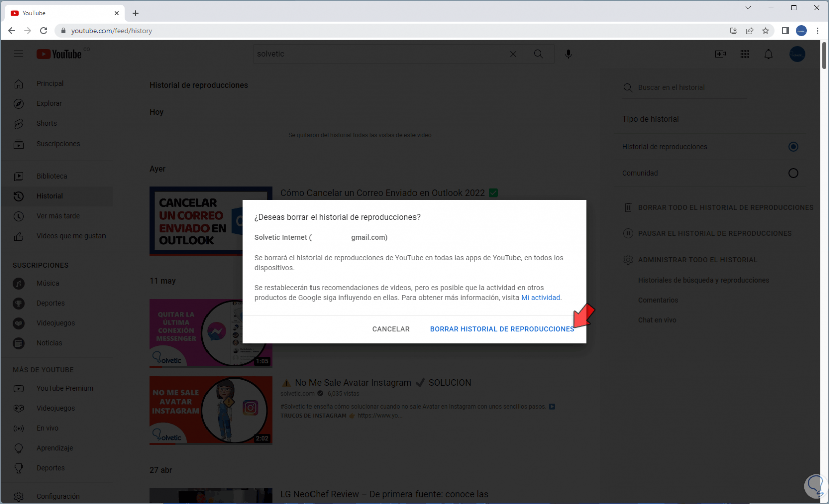Reload the page in Chrome
The width and height of the screenshot is (829, 504).
(44, 31)
